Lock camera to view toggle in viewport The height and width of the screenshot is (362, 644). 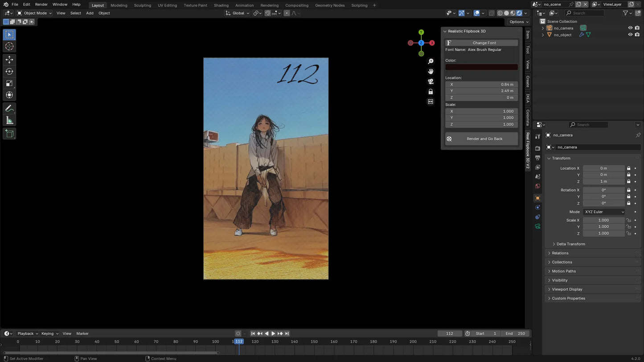[431, 92]
